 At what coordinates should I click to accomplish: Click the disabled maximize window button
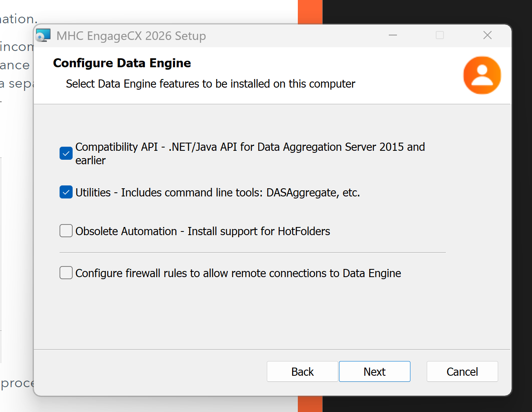point(440,35)
